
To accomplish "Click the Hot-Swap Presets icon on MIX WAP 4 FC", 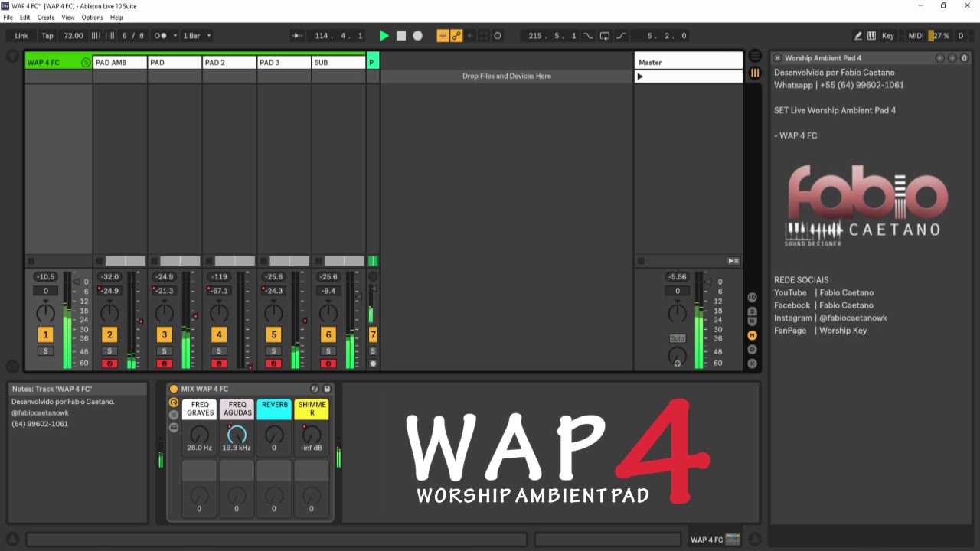I will [x=315, y=389].
